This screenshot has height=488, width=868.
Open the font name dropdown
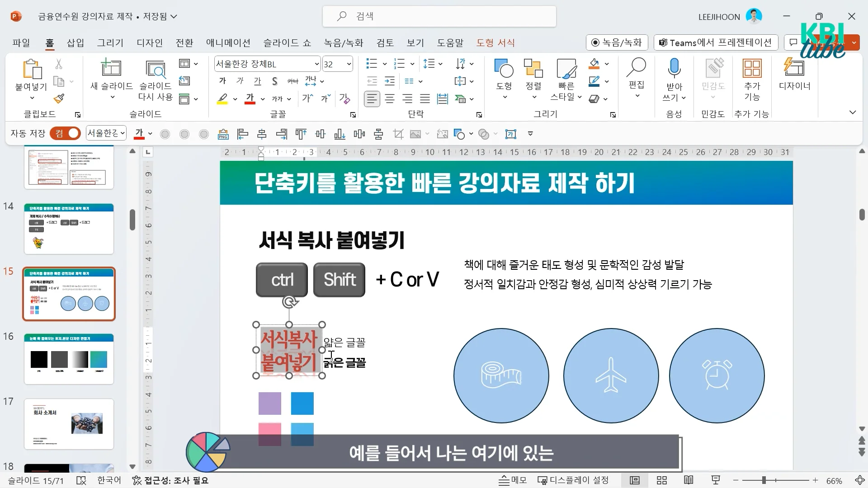317,64
